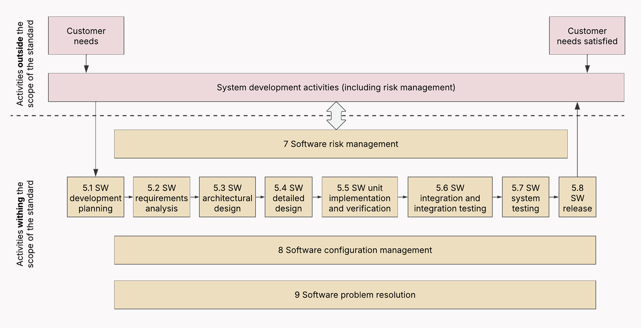Screen dimensions: 644x328
Task: Select the 7 Software risk management bar
Action: [341, 144]
